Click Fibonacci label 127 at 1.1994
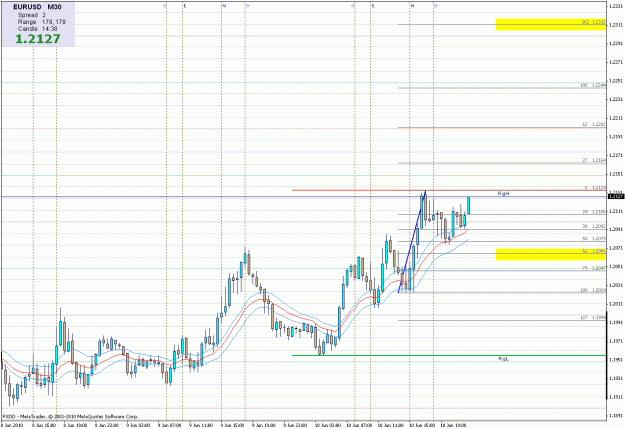The image size is (625, 429). pos(593,318)
